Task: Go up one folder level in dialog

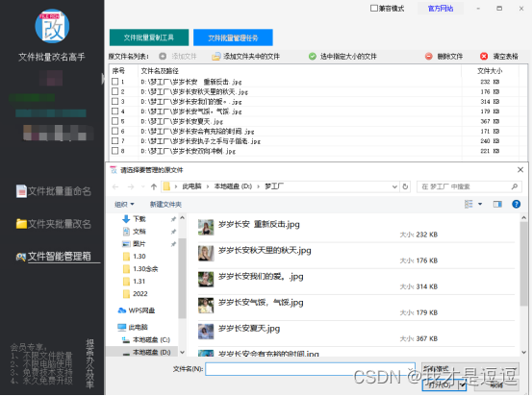Action: (x=154, y=186)
